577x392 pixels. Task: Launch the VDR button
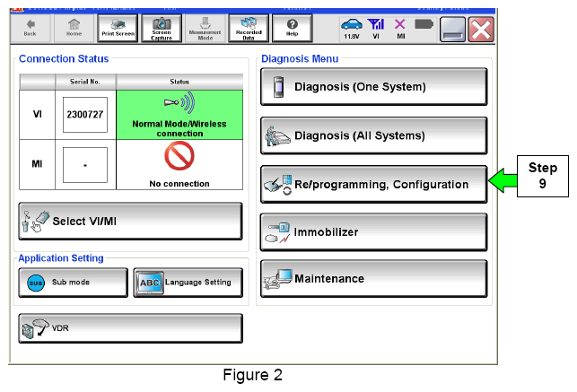130,328
